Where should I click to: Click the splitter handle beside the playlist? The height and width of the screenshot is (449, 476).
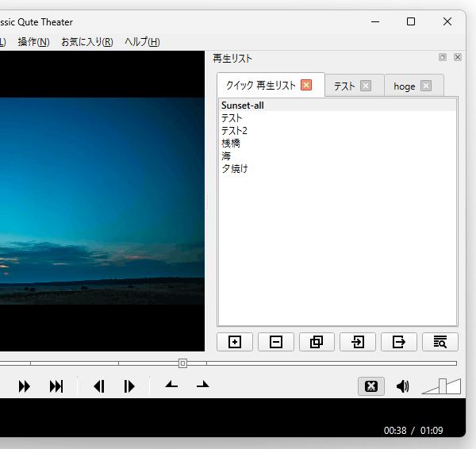207,201
